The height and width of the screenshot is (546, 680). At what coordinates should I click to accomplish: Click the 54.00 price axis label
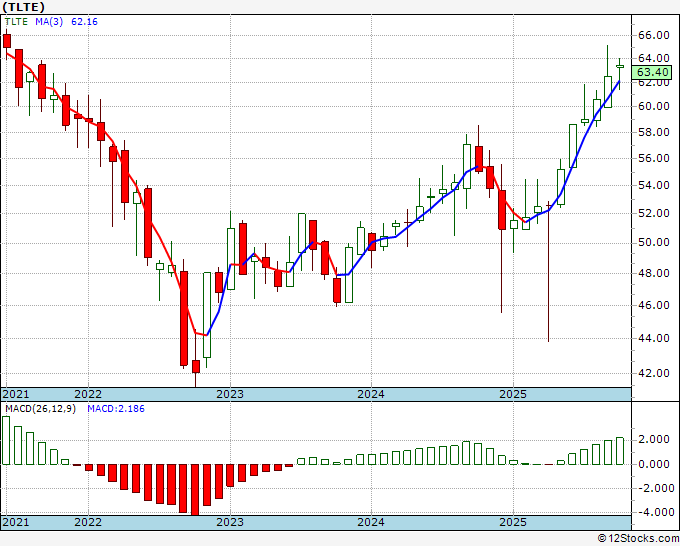click(x=654, y=185)
